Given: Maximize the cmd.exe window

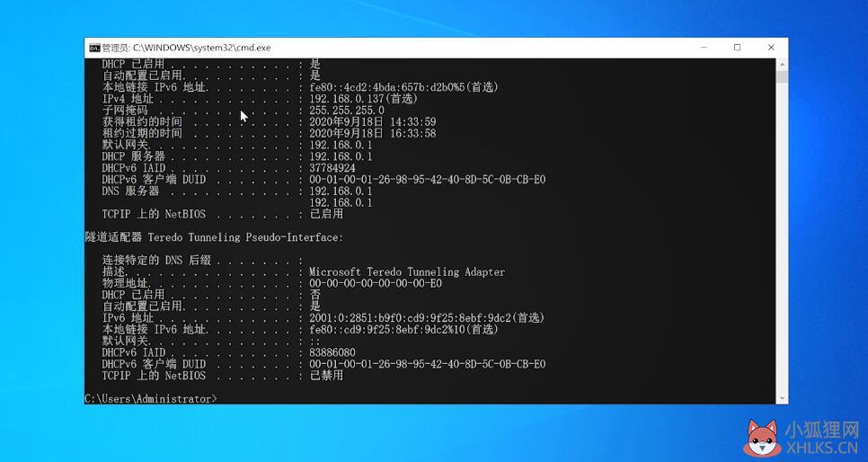Looking at the screenshot, I should (738, 48).
